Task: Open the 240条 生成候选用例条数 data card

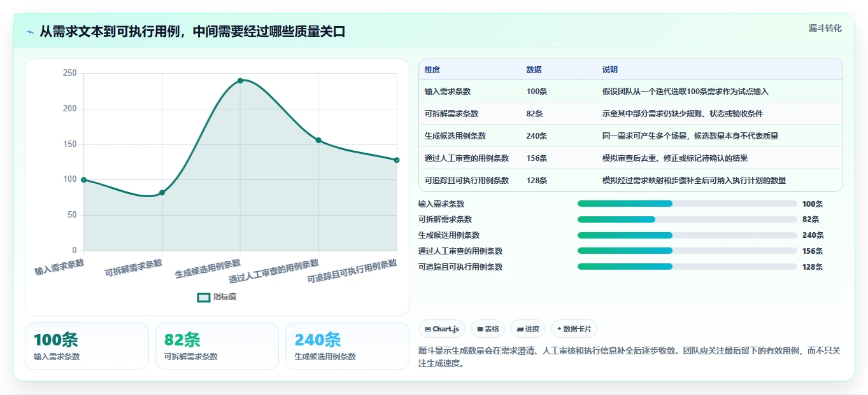Action: click(x=347, y=346)
